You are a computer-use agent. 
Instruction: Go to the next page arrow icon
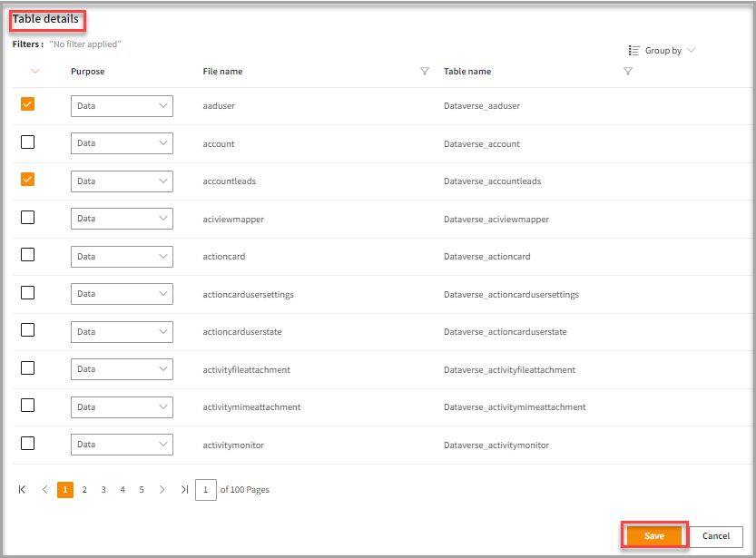point(162,490)
